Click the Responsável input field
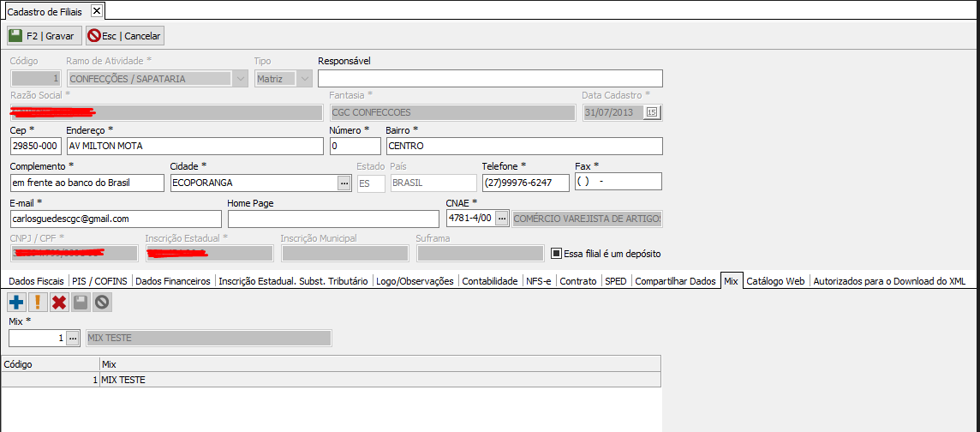 click(490, 79)
